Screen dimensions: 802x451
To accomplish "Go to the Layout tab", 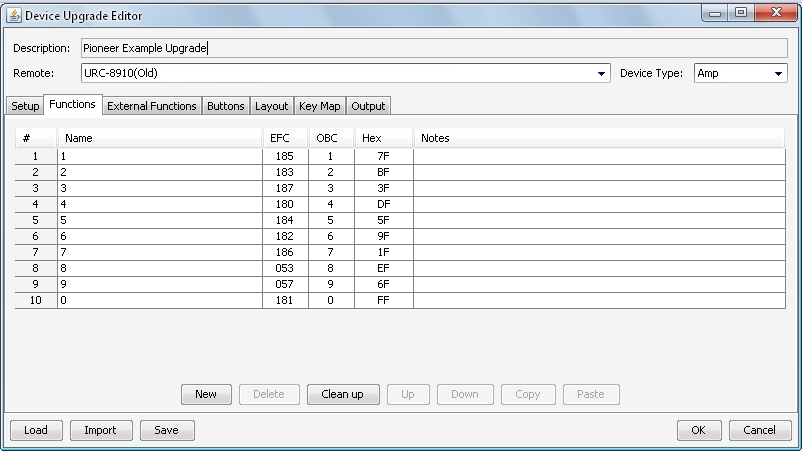I will tap(271, 106).
